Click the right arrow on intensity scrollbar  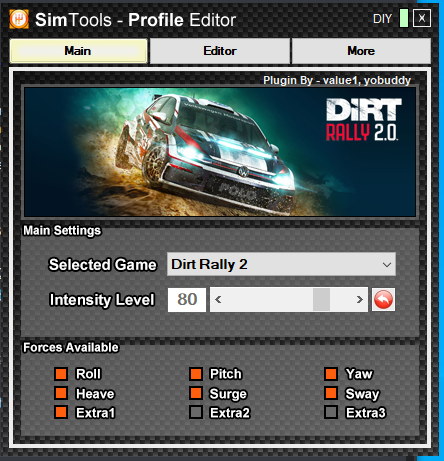point(359,300)
